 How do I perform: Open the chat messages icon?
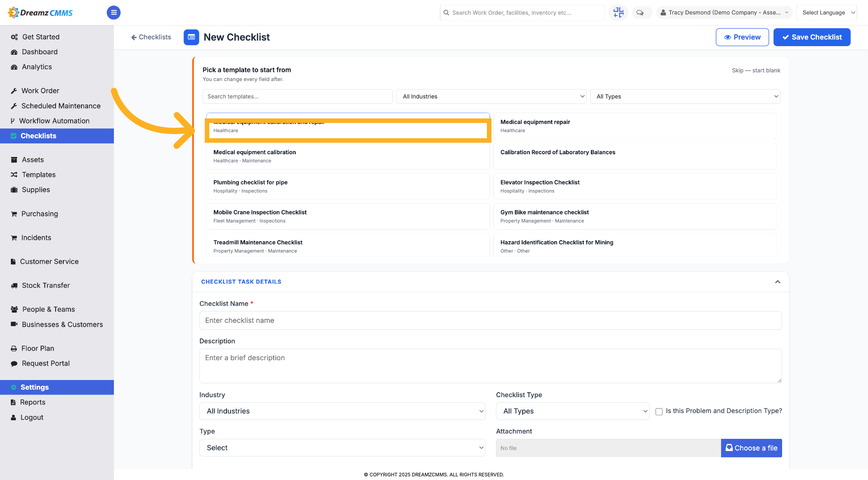pos(640,13)
